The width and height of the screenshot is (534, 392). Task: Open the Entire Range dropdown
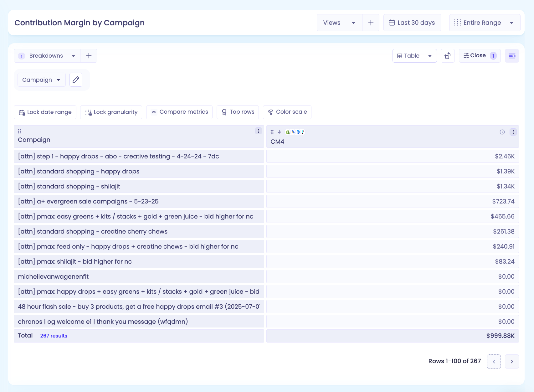pos(485,23)
